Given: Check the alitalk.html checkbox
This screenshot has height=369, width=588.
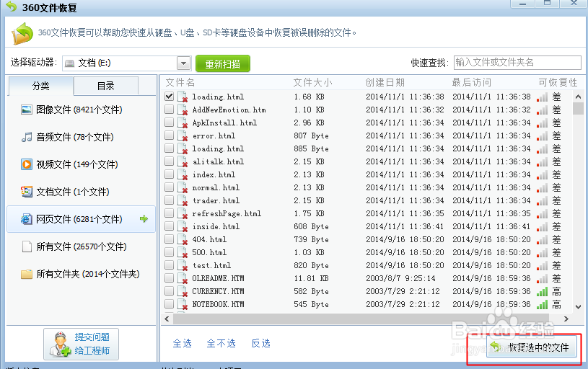Looking at the screenshot, I should click(x=169, y=161).
